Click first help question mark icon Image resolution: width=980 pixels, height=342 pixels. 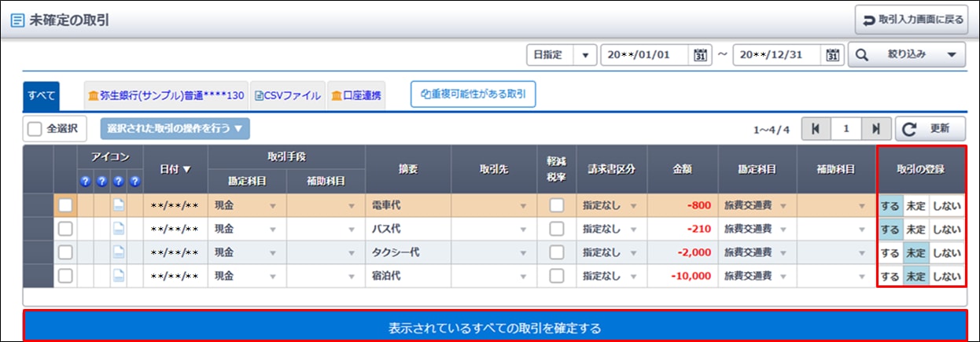click(85, 181)
